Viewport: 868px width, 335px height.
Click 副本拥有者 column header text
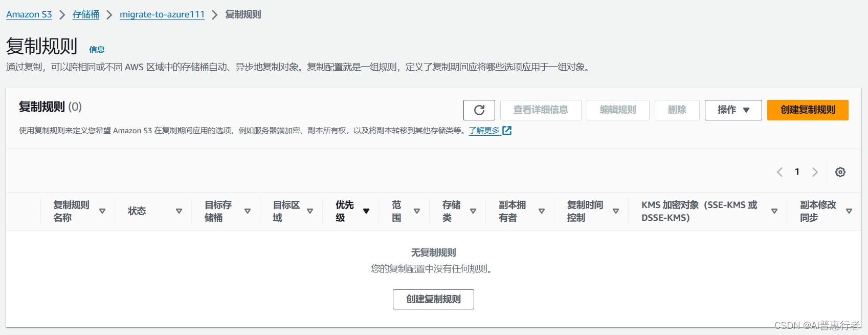tap(513, 211)
